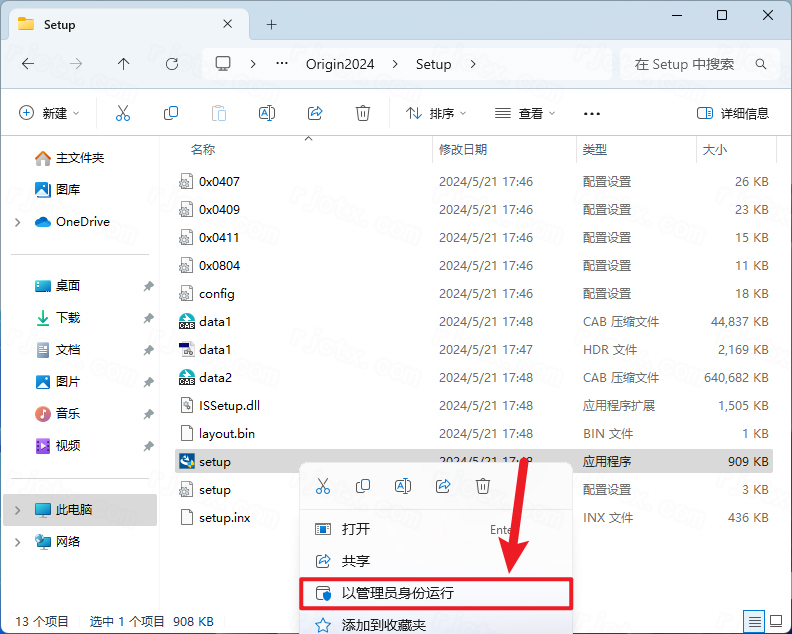Click the Cut icon in the toolbar
The width and height of the screenshot is (792, 634).
[x=123, y=114]
